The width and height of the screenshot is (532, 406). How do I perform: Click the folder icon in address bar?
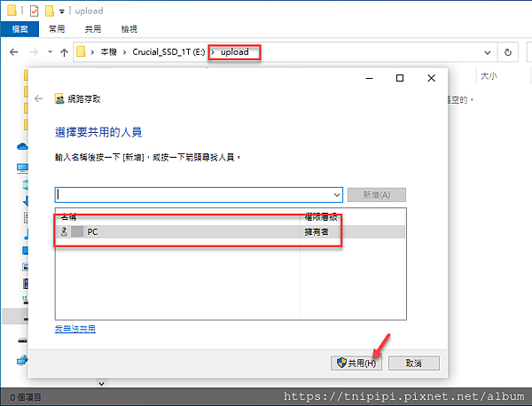[81, 52]
